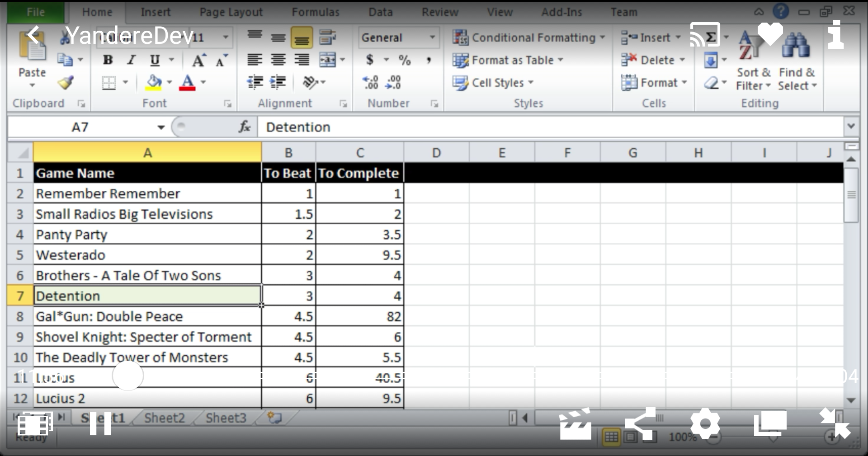
Task: Open Cell Styles menu
Action: pyautogui.click(x=493, y=83)
